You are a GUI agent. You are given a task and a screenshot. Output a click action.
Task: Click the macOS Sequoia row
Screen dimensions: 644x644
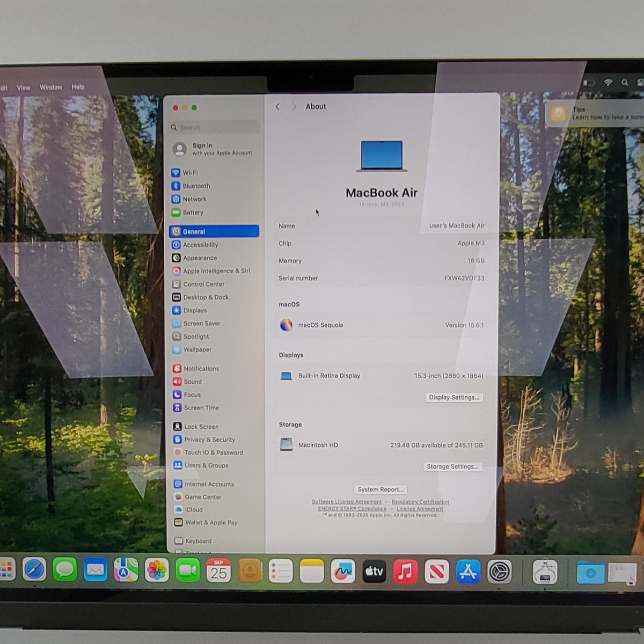pyautogui.click(x=382, y=325)
